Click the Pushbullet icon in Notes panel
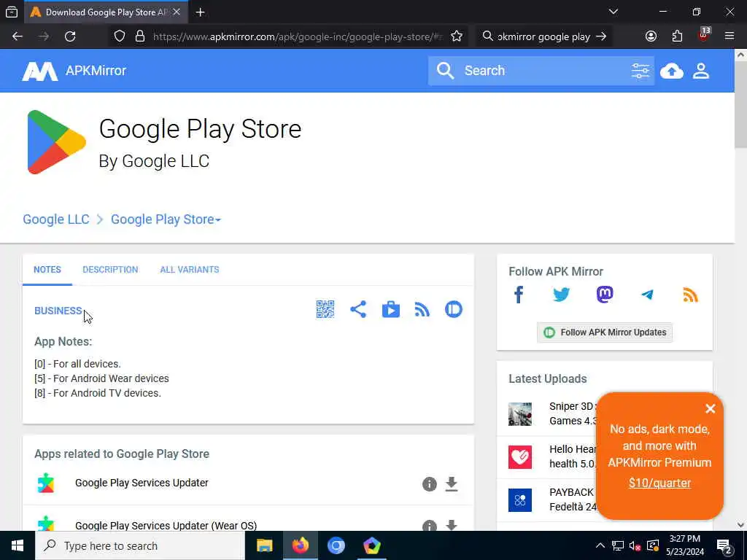The image size is (747, 560). (454, 309)
